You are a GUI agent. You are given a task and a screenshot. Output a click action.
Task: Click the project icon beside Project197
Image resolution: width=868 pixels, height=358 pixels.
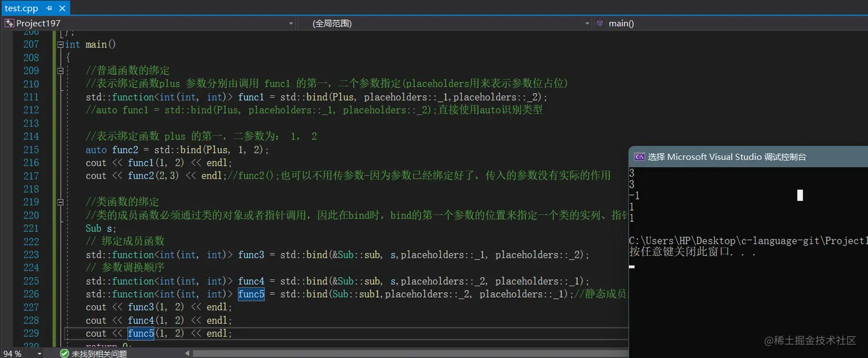(9, 23)
